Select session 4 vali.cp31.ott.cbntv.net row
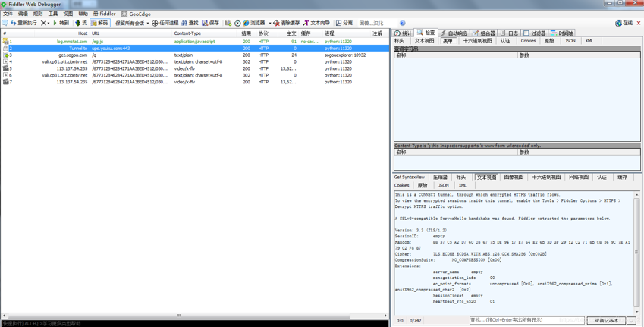Image resolution: width=644 pixels, height=327 pixels. pos(195,61)
